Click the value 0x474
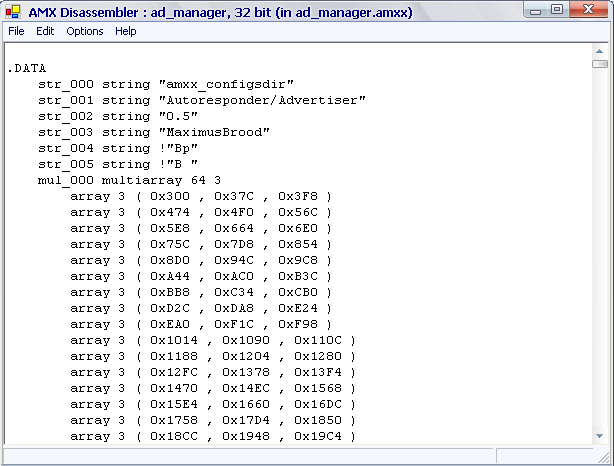 [170, 212]
